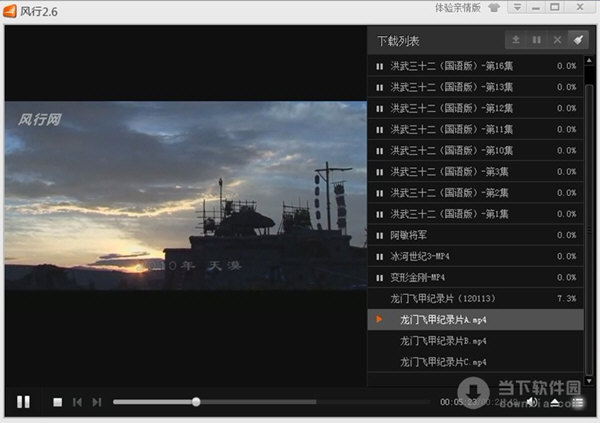Screen dimensions: 600x423
Task: Play 龙门飞甲纪录片C.mp4
Action: point(475,362)
